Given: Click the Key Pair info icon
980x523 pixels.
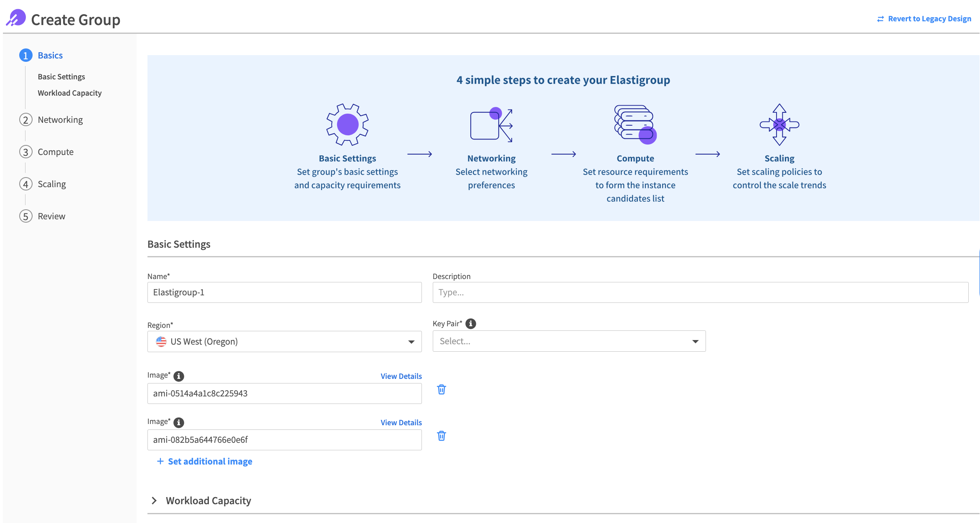Looking at the screenshot, I should 471,324.
